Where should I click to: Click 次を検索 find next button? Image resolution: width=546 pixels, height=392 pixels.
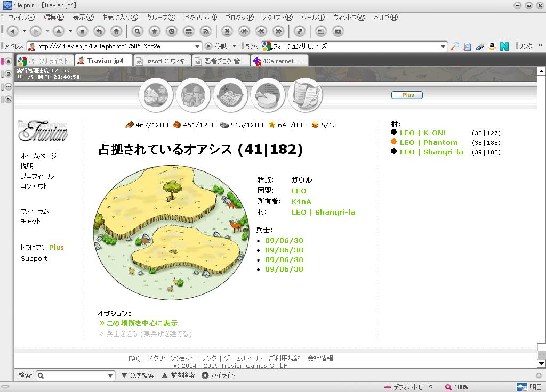[x=138, y=375]
